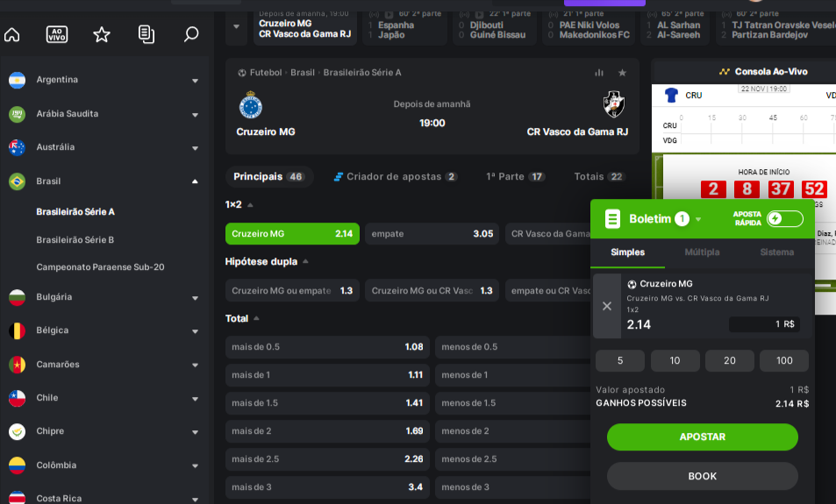Select the Sistema bet tab

[x=777, y=252]
